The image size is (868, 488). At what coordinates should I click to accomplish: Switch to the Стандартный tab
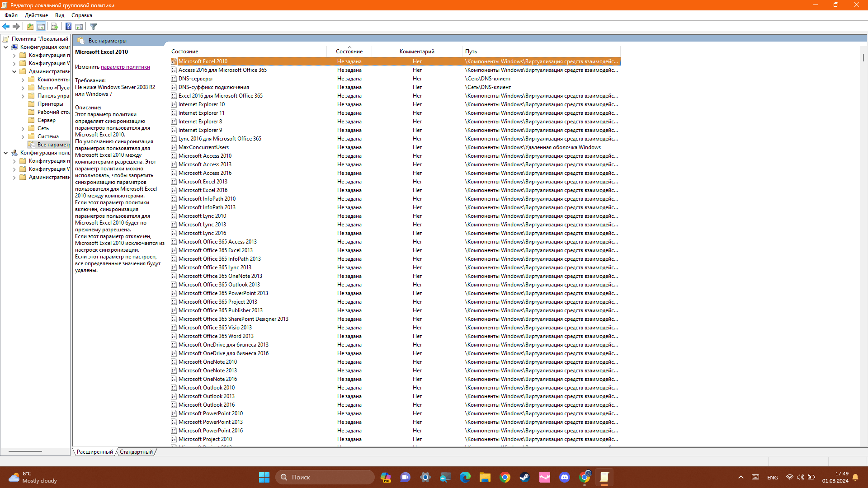click(136, 452)
